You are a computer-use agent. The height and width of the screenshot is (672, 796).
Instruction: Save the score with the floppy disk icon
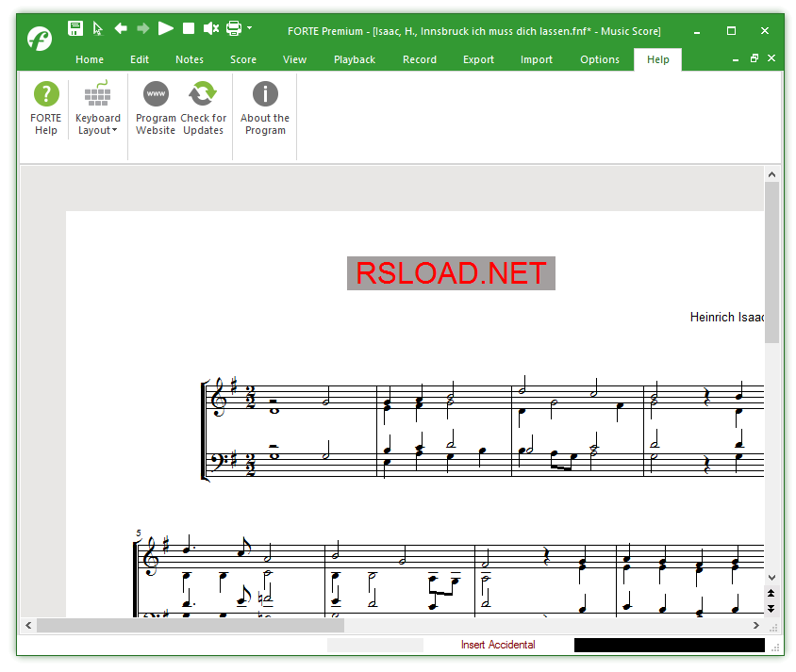pyautogui.click(x=75, y=28)
